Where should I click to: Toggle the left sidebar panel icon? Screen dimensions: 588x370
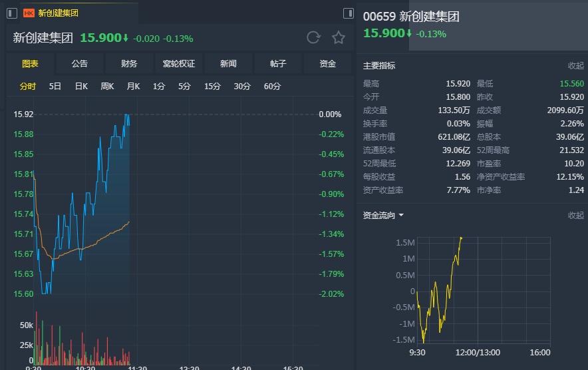12,13
